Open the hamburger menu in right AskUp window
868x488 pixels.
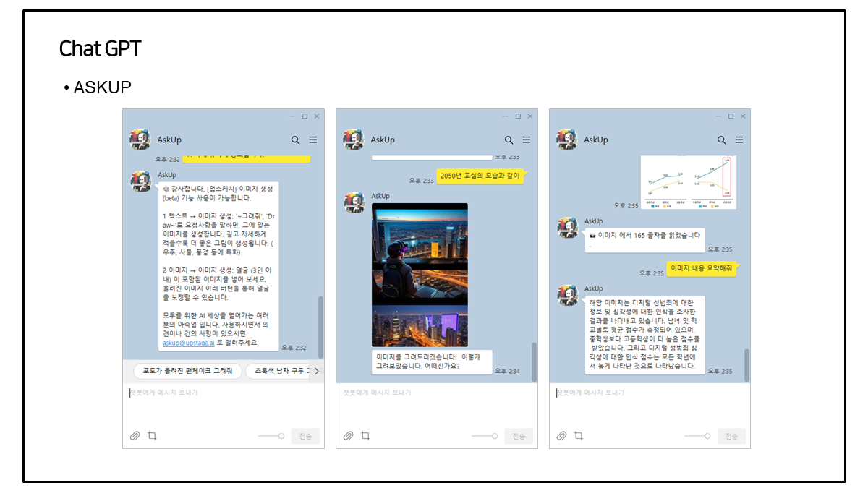739,140
